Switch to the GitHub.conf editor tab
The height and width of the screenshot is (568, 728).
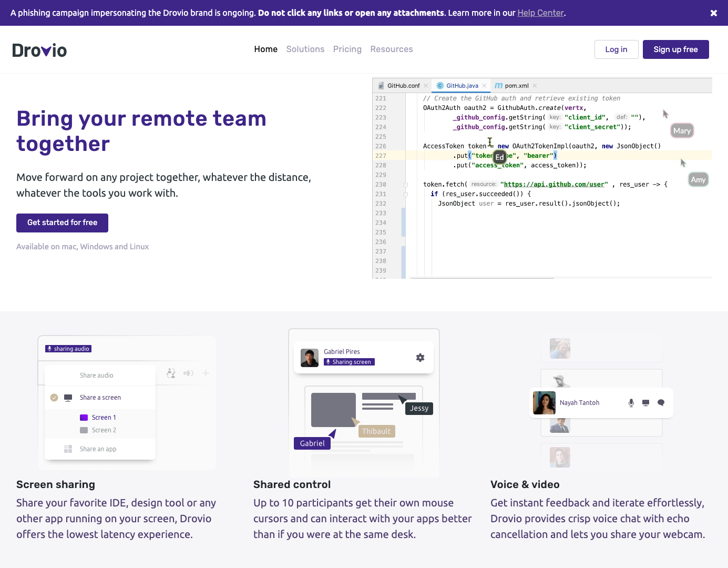(403, 86)
